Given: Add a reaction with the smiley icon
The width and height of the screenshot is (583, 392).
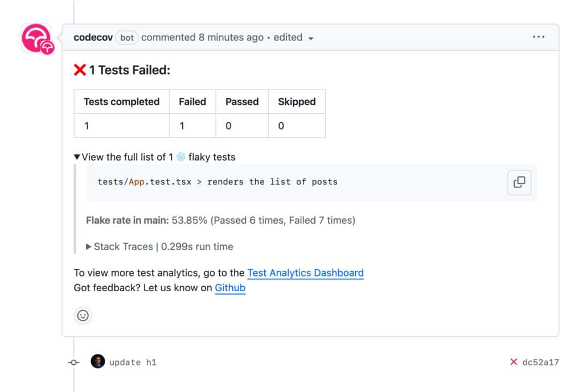Looking at the screenshot, I should click(x=83, y=315).
